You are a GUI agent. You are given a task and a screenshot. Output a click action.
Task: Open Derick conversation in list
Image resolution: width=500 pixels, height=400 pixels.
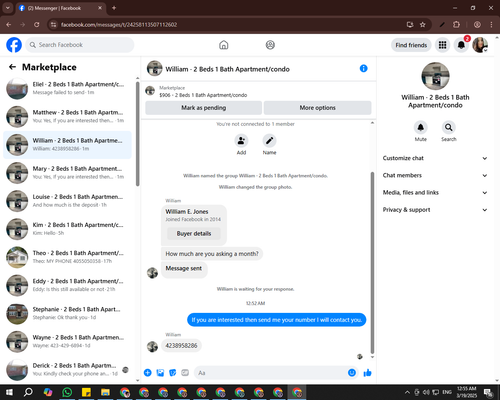[67, 369]
